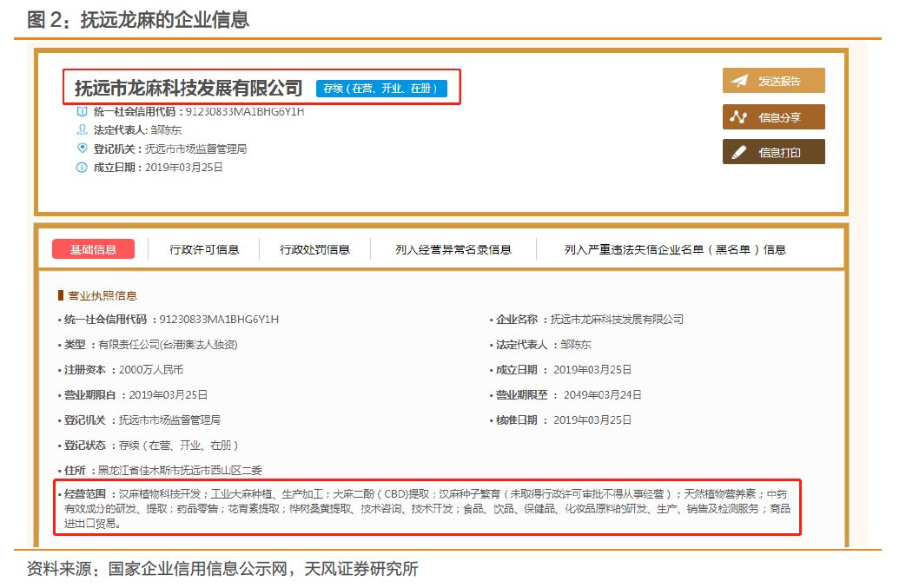The image size is (906, 588).
Task: Click the 信息打印 button
Action: [x=773, y=152]
